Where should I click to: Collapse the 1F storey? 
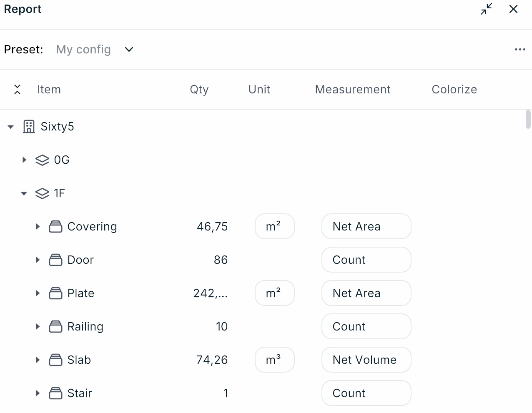(24, 193)
